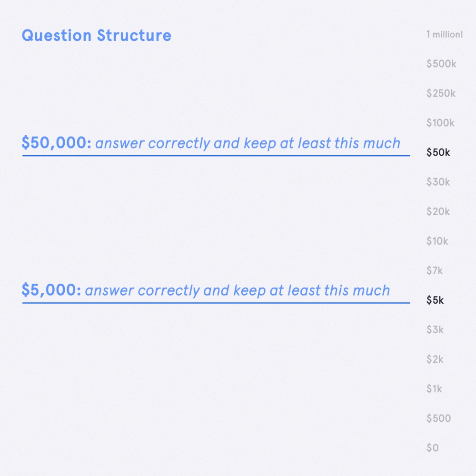The height and width of the screenshot is (476, 476).
Task: Click the $5,000 bold amount text
Action: point(51,290)
